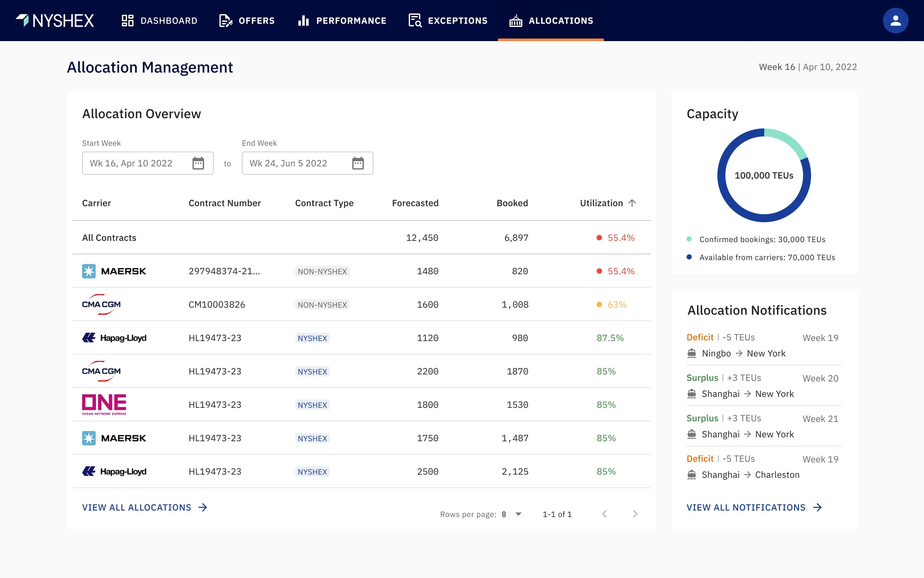Open the Rows per page dropdown
The height and width of the screenshot is (578, 924).
click(512, 514)
